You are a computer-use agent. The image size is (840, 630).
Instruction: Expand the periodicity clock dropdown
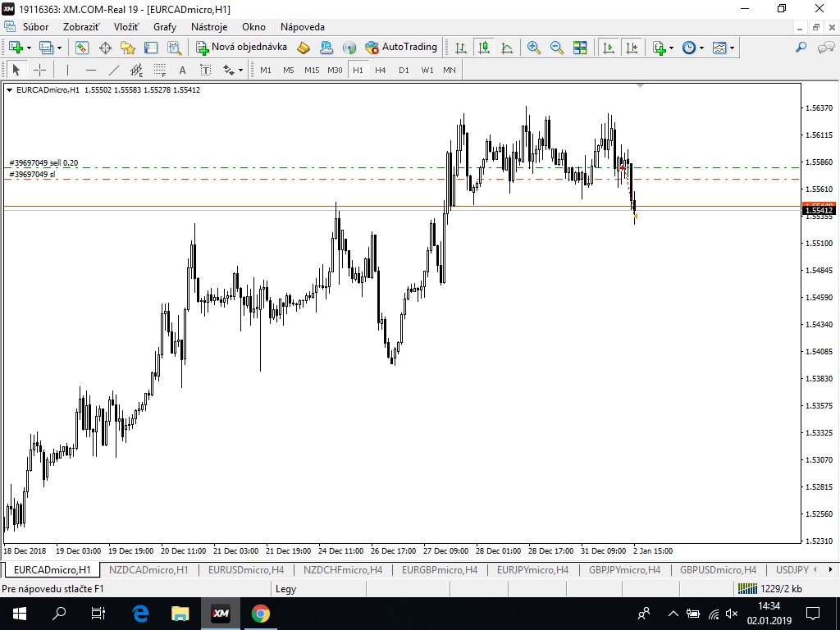pyautogui.click(x=701, y=48)
